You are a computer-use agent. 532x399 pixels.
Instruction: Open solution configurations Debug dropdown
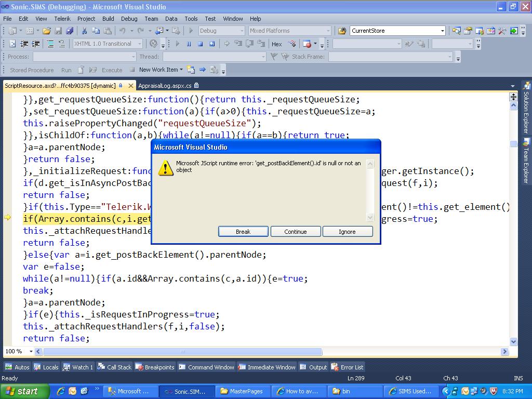click(221, 31)
